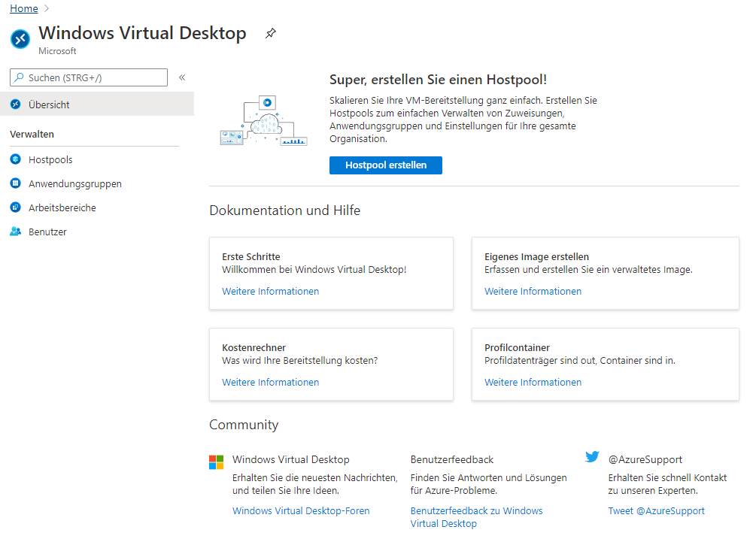Click the search magnifier icon
The width and height of the screenshot is (756, 545).
click(19, 77)
